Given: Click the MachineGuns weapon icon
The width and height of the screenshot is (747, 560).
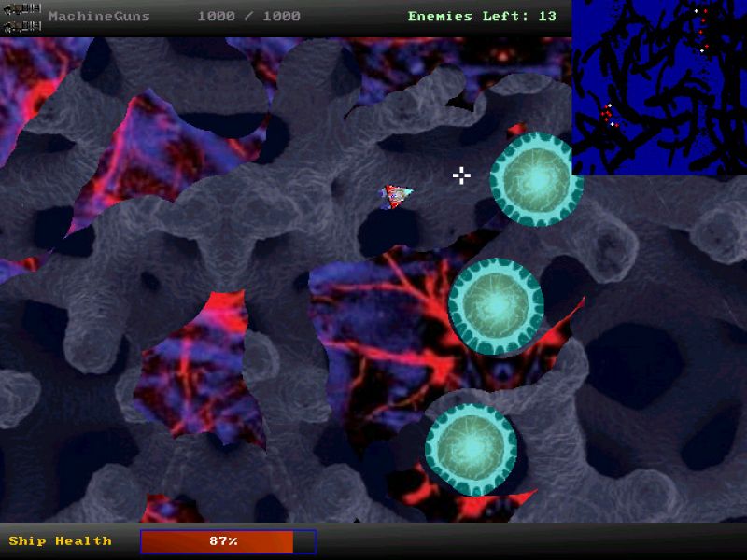Looking at the screenshot, I should click(x=21, y=18).
